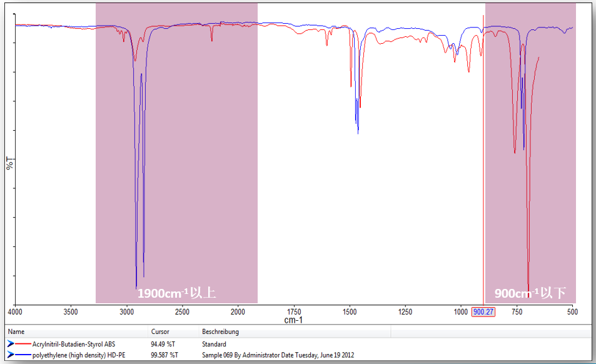Image resolution: width=596 pixels, height=364 pixels.
Task: Click the 2000 tick label on x-axis
Action: click(238, 312)
